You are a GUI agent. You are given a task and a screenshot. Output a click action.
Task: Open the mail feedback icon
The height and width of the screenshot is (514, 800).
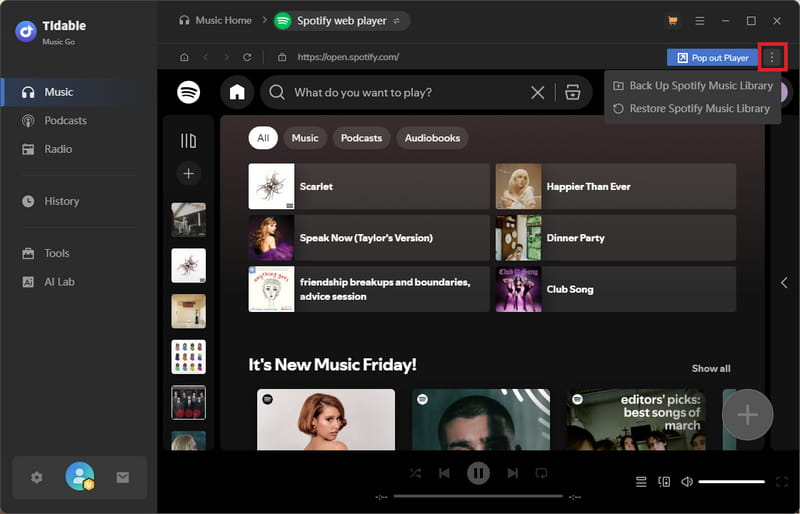point(122,477)
